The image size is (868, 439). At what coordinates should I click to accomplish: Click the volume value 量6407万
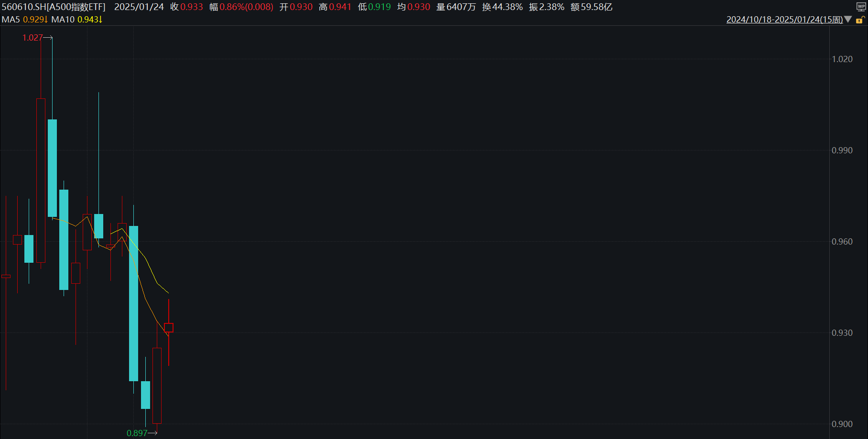point(456,7)
